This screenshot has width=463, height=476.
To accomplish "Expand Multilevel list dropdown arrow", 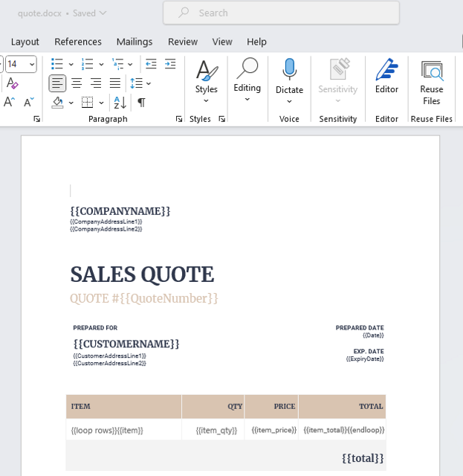I will pos(130,65).
